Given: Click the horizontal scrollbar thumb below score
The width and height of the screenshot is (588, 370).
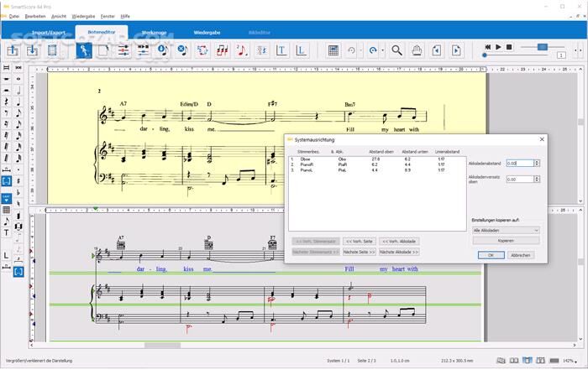Looking at the screenshot, I should pyautogui.click(x=162, y=346).
